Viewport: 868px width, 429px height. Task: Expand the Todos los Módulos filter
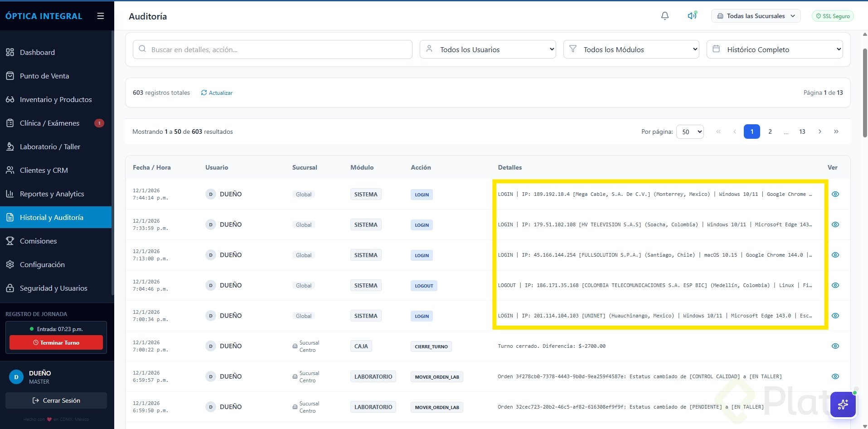(631, 49)
